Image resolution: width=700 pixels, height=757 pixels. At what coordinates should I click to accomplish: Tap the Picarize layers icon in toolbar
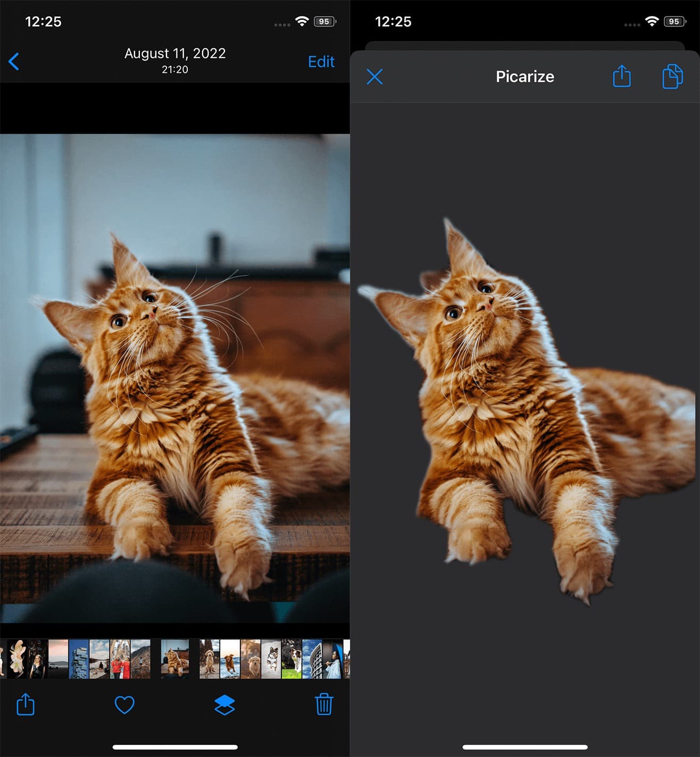pos(224,705)
